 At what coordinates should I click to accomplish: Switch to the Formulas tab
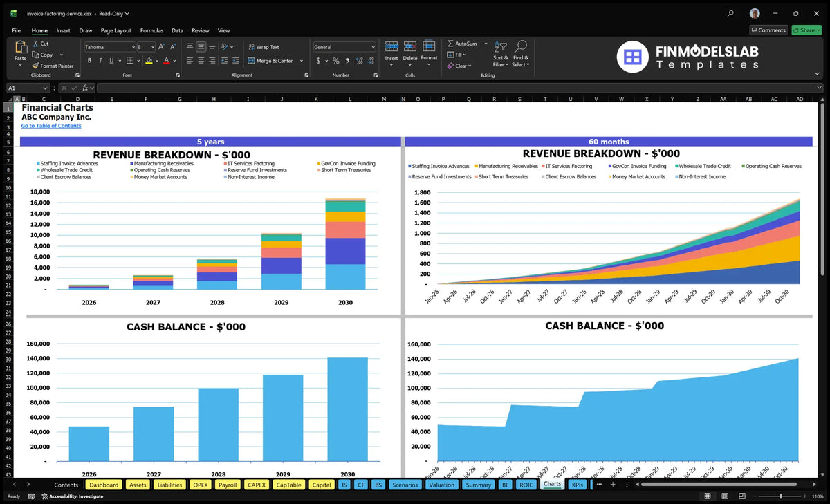coord(151,30)
